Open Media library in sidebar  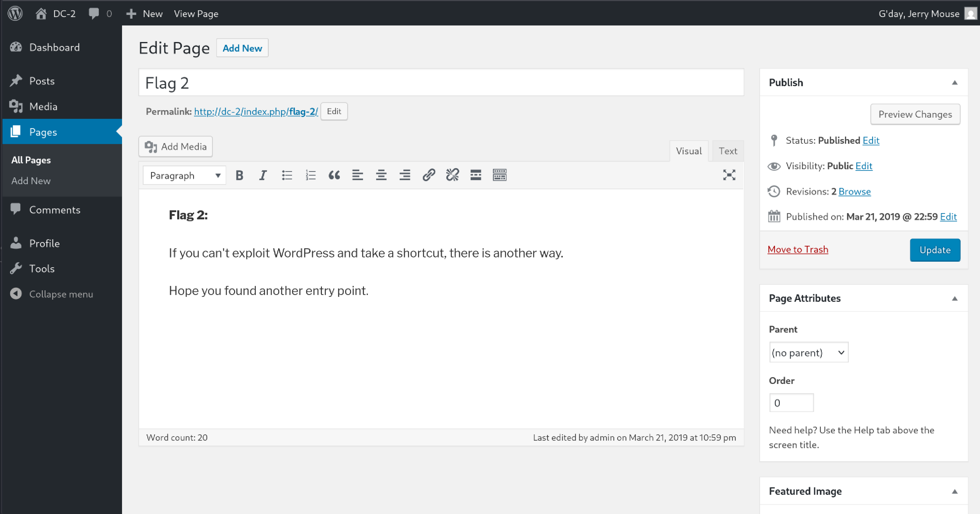pyautogui.click(x=43, y=106)
